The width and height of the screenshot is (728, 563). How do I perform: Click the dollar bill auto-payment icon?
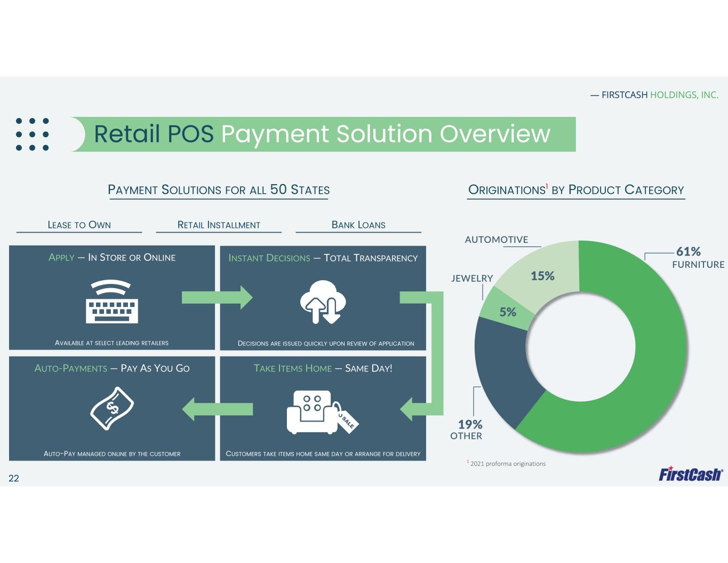(x=112, y=408)
